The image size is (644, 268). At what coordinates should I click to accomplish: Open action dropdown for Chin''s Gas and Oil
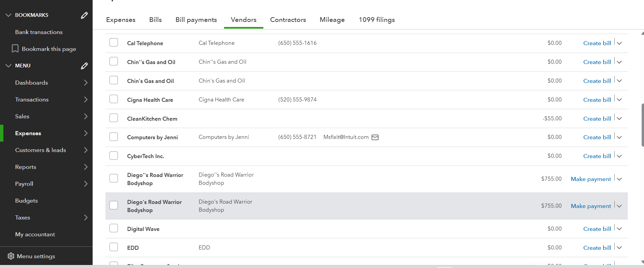pyautogui.click(x=619, y=62)
